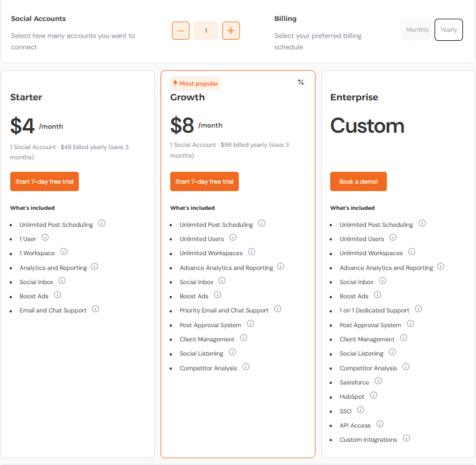The height and width of the screenshot is (465, 476).
Task: View info for Competitor Analysis in Growth plan
Action: tap(246, 367)
